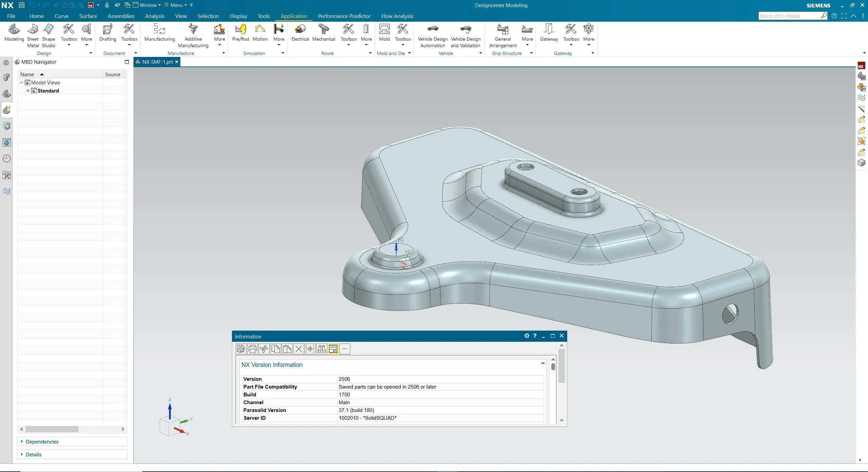Maximize the MBD Navigator panel

click(127, 62)
